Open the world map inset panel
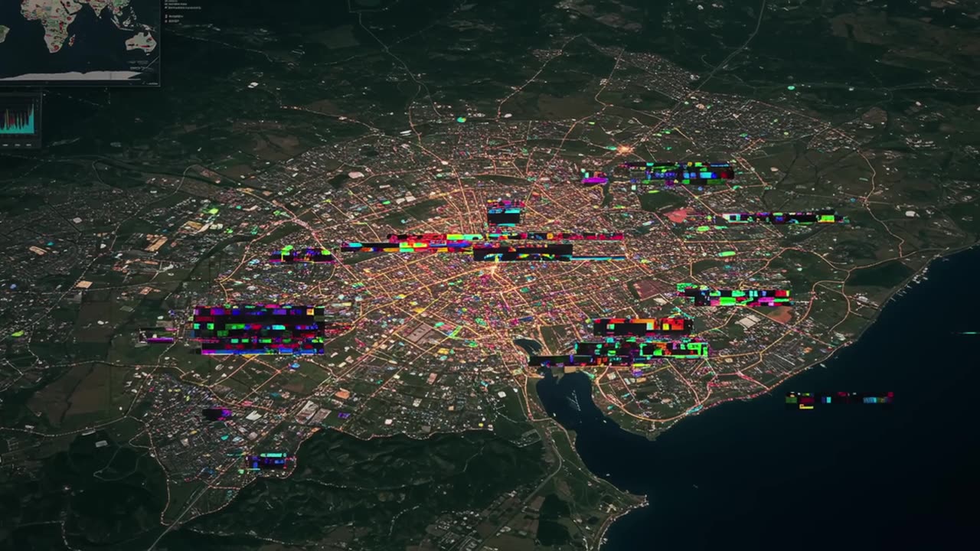 [x=79, y=41]
